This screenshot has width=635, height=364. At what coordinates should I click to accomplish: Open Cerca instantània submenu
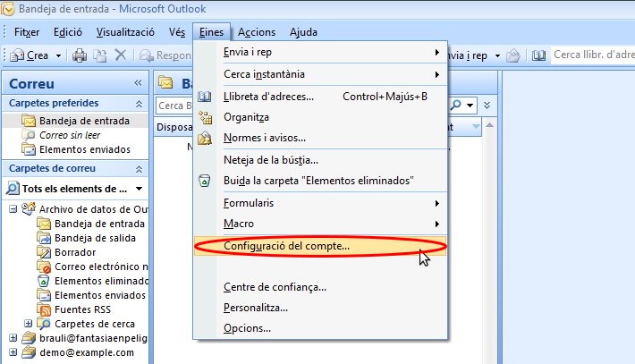(x=321, y=74)
